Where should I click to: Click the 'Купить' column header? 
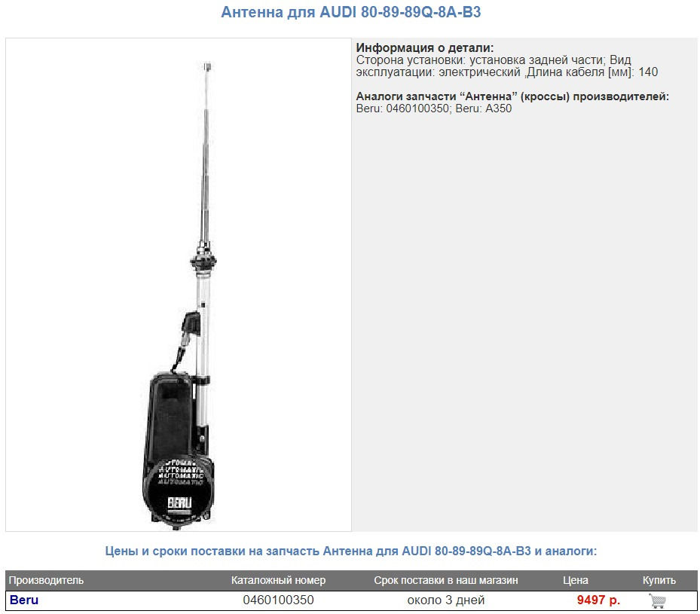(659, 581)
